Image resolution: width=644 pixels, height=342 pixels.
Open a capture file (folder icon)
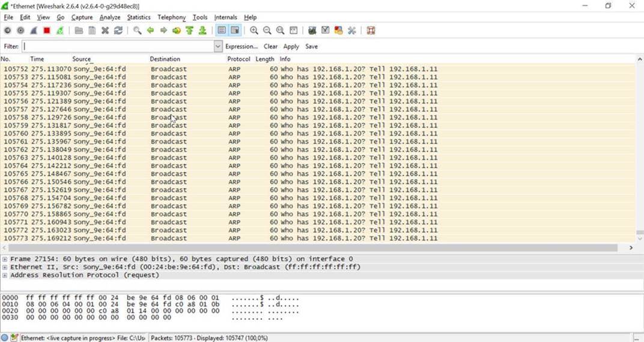click(79, 31)
